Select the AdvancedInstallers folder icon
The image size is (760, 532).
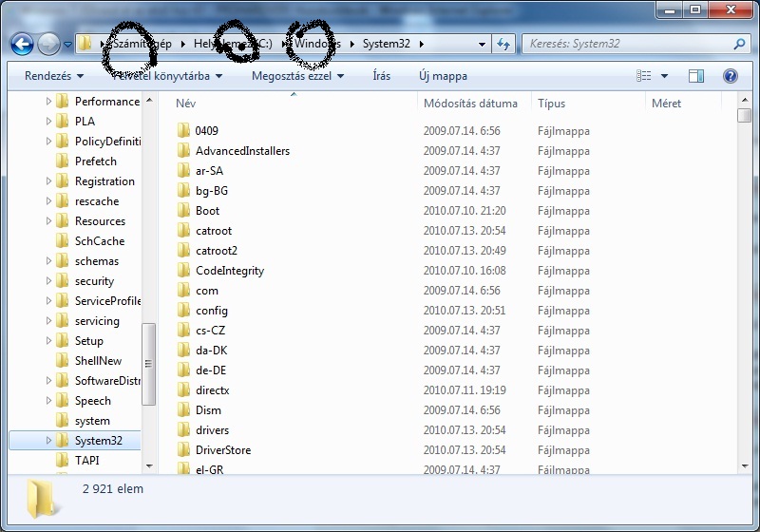tap(183, 150)
